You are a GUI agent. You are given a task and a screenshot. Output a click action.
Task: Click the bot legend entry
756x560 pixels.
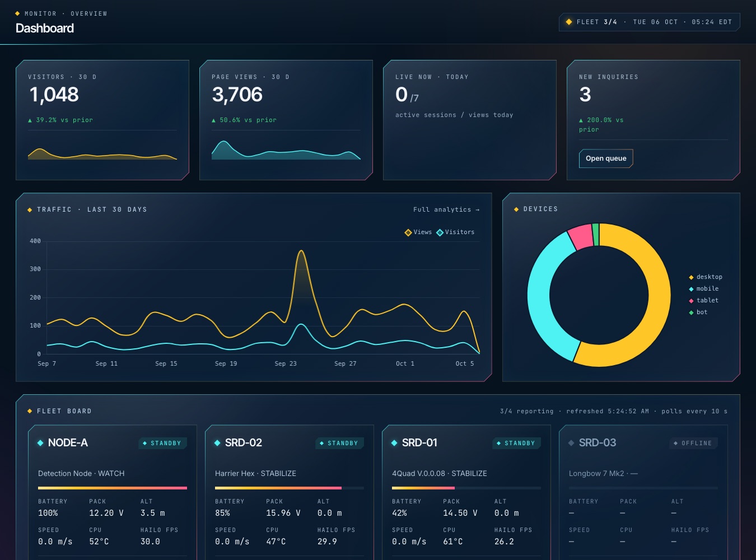click(x=698, y=312)
